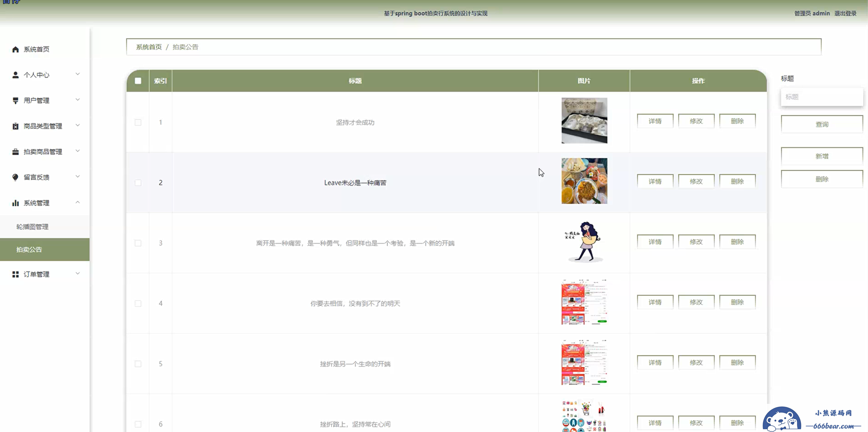Expand the 用户管理 menu chevron

click(x=77, y=100)
